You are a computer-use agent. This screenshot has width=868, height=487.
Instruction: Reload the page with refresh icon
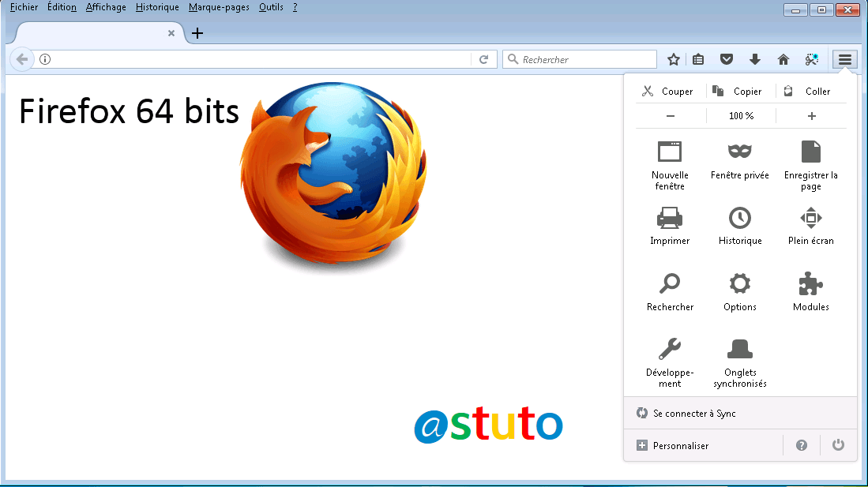pos(484,59)
